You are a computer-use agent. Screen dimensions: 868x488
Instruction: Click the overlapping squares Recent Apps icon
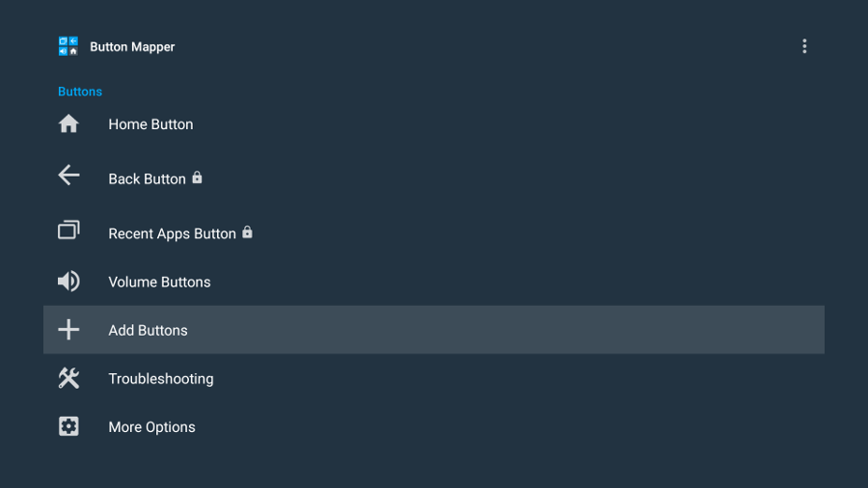(x=68, y=230)
